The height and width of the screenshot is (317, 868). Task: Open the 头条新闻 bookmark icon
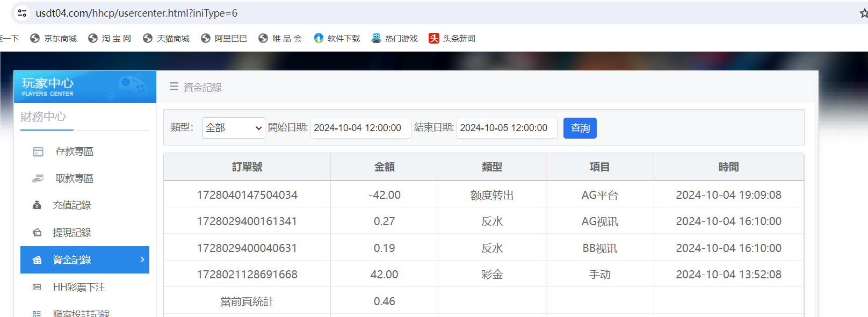point(434,38)
